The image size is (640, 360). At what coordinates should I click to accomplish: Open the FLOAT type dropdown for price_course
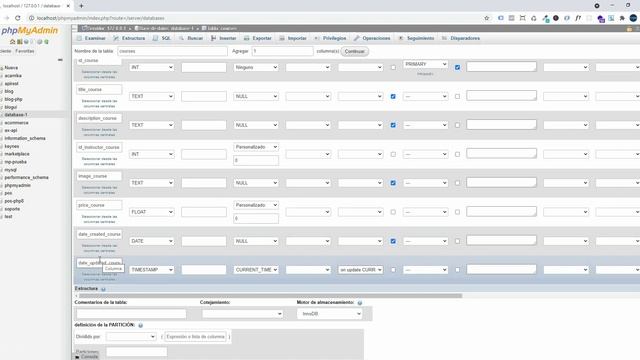click(x=151, y=212)
